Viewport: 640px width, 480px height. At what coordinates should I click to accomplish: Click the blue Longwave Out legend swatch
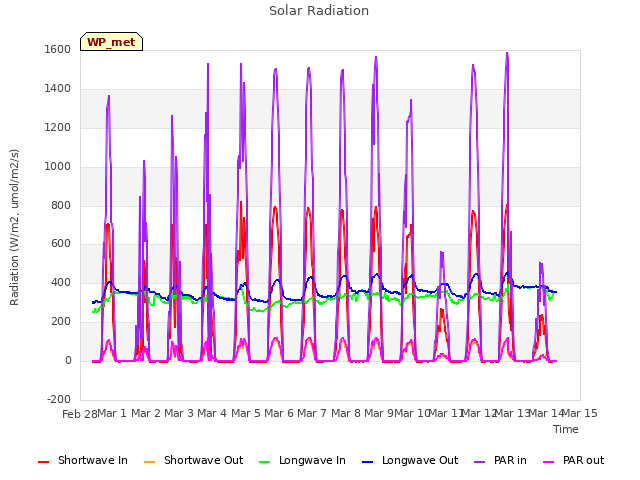(368, 462)
